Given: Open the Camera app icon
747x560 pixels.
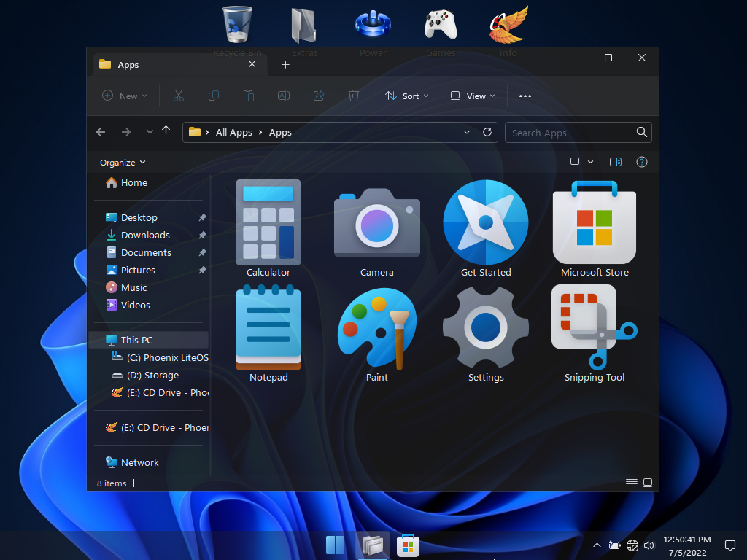Looking at the screenshot, I should [377, 223].
